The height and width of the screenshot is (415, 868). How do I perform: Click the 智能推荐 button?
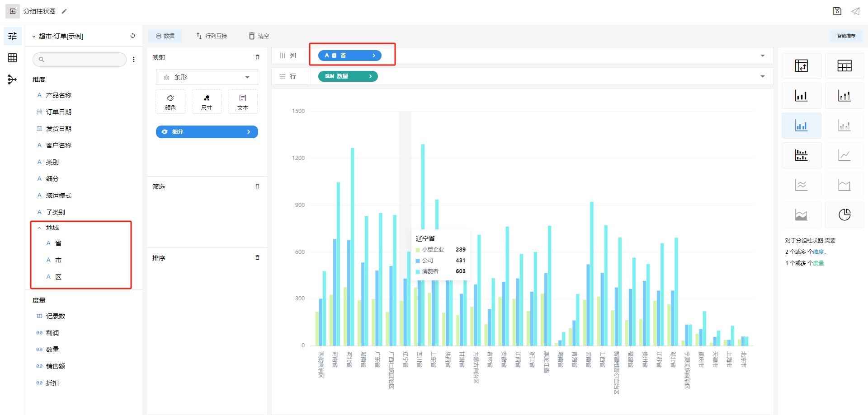coord(846,36)
